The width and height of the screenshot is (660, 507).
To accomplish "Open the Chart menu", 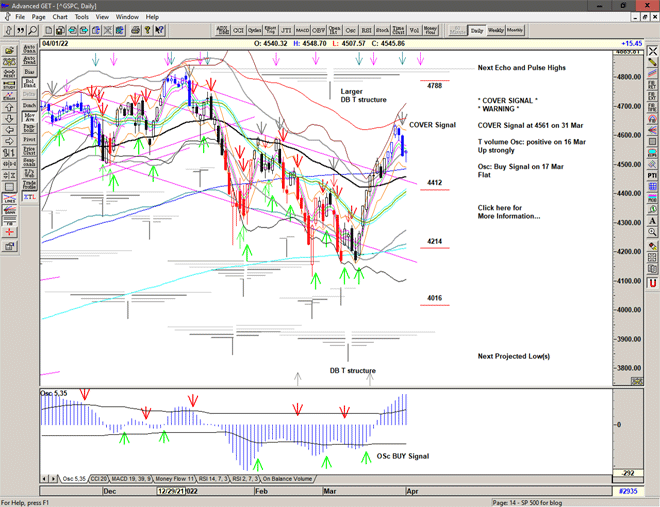I will pyautogui.click(x=60, y=17).
